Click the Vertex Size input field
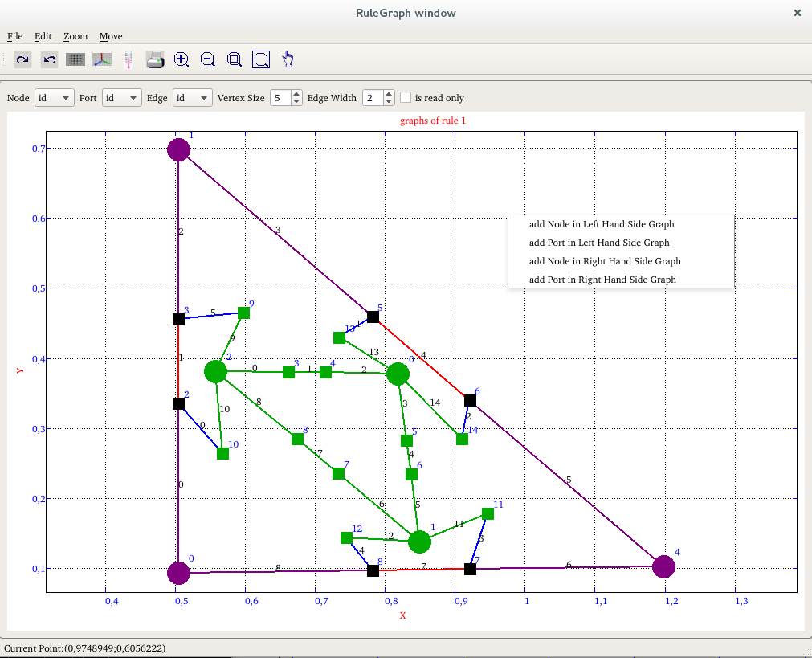812x658 pixels. [280, 98]
